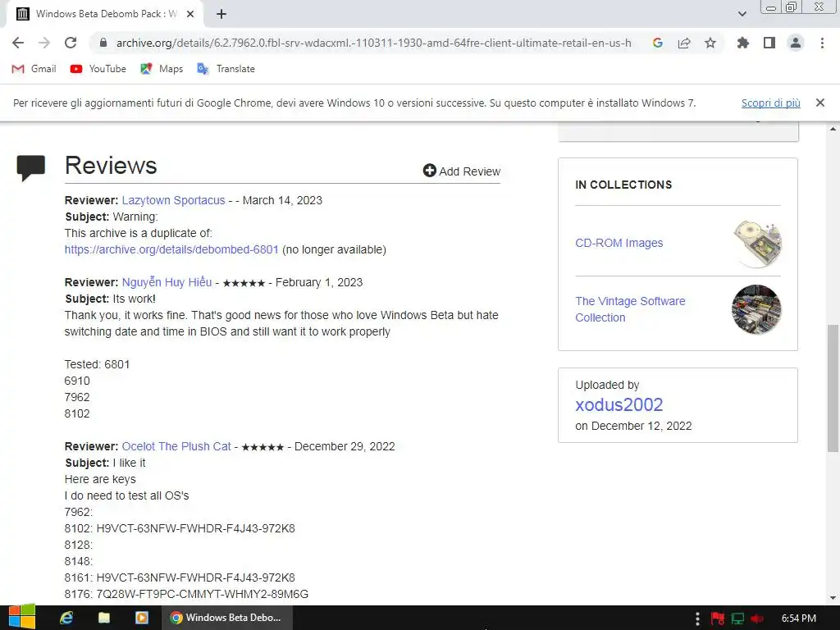The width and height of the screenshot is (840, 630).
Task: Click the 'Tested: 6801' text
Action: point(97,364)
